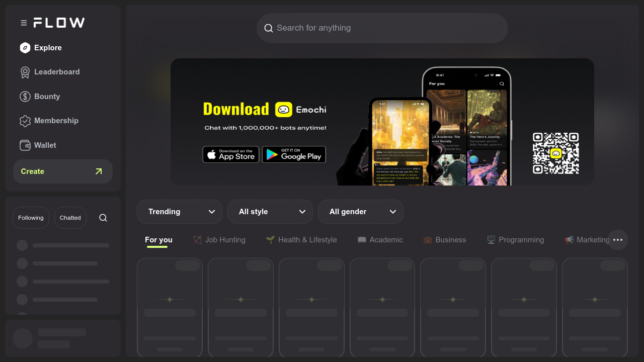Viewport: 644px width, 362px height.
Task: Open the All gender dropdown
Action: pos(361,212)
